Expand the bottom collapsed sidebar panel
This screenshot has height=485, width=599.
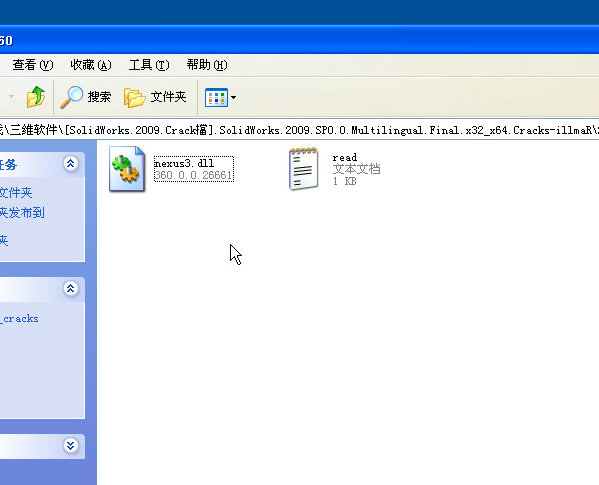[71, 445]
